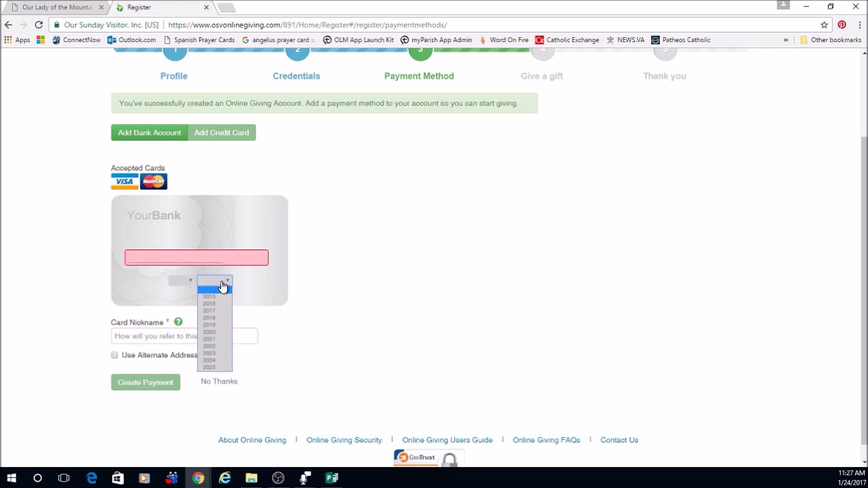
Task: Click the Visa accepted card logo
Action: [125, 182]
